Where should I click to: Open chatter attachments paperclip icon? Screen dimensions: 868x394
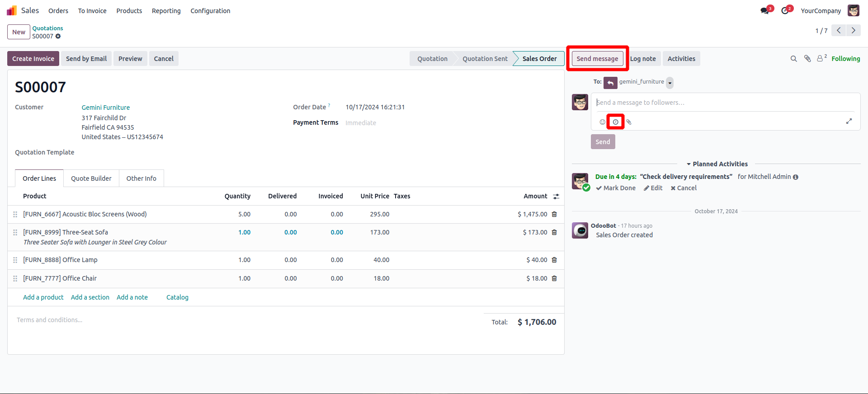pos(807,59)
